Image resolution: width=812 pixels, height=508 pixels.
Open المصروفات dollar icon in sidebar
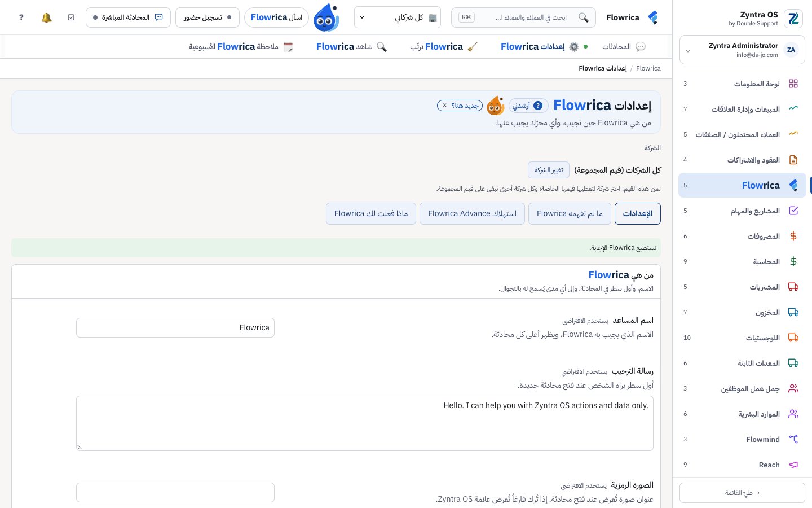click(793, 236)
